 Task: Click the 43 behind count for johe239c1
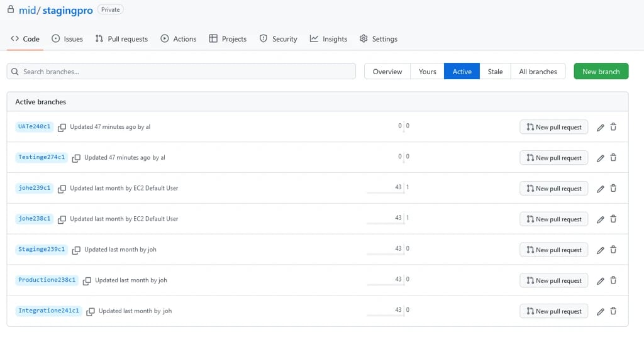pos(398,187)
